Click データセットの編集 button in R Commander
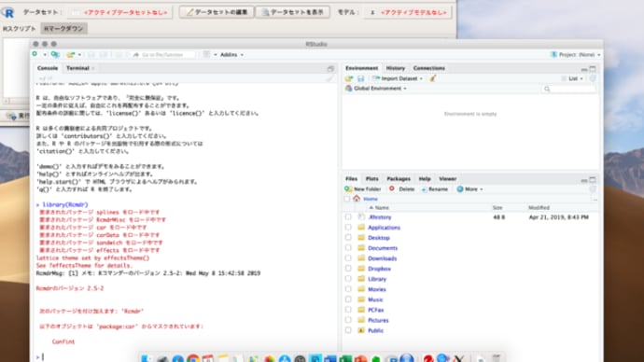Image resolution: width=644 pixels, height=362 pixels. point(217,12)
